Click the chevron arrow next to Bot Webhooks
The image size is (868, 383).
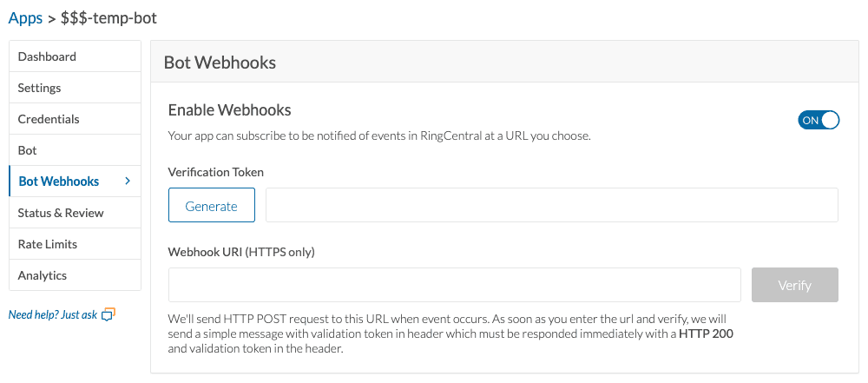pyautogui.click(x=128, y=182)
